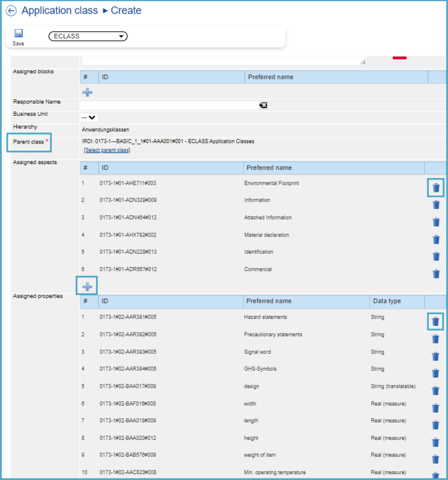Viewport: 448px width, 480px height.
Task: Save the application class
Action: coord(18,37)
